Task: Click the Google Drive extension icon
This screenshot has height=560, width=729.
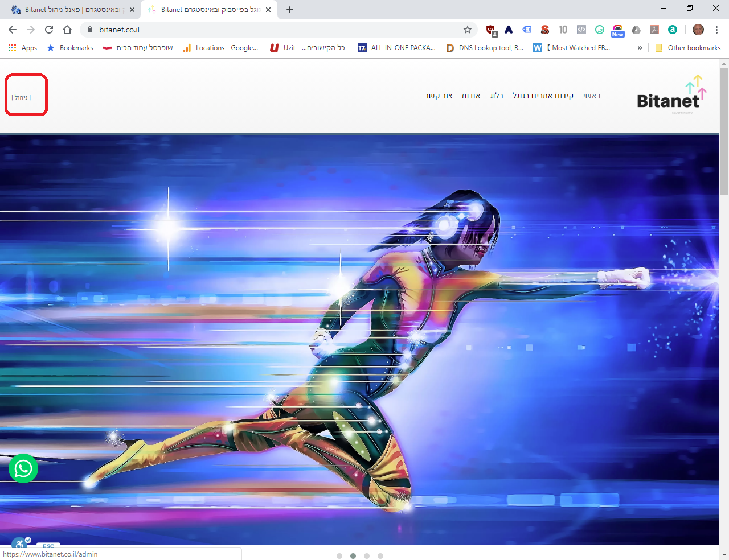Action: tap(636, 30)
